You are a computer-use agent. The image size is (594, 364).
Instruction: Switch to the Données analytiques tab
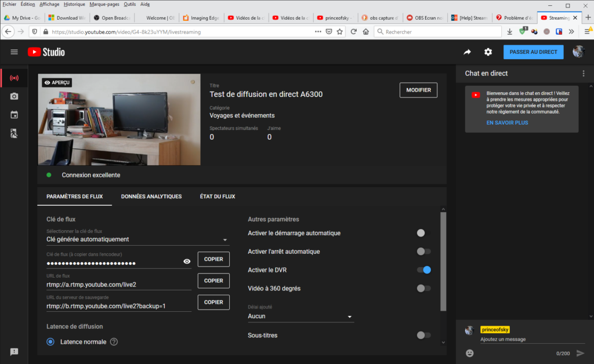[151, 196]
